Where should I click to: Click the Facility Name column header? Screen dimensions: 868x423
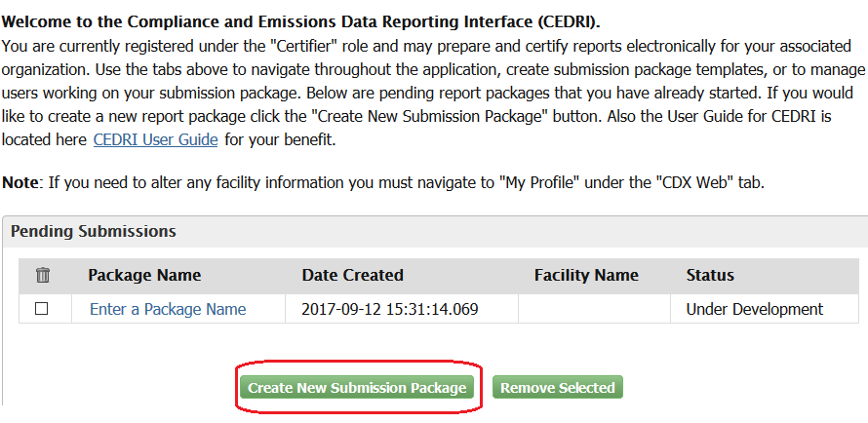586,275
